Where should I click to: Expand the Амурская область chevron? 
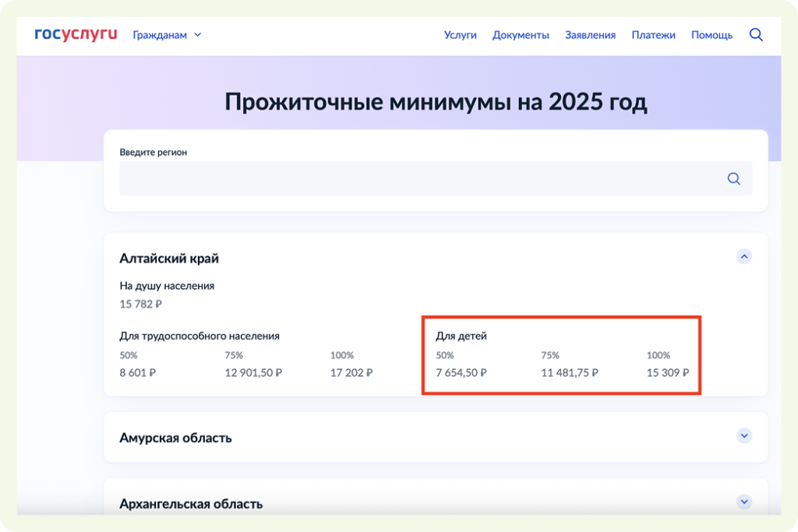(x=743, y=436)
